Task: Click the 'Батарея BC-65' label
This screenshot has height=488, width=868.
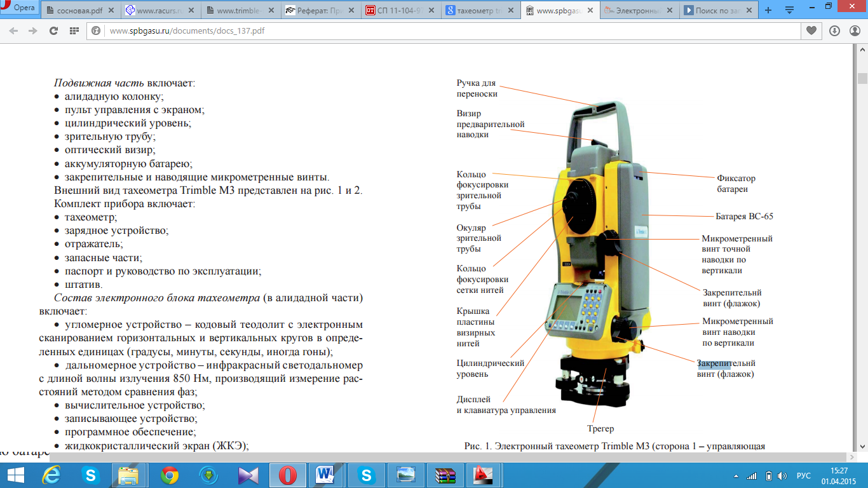Action: pos(744,217)
